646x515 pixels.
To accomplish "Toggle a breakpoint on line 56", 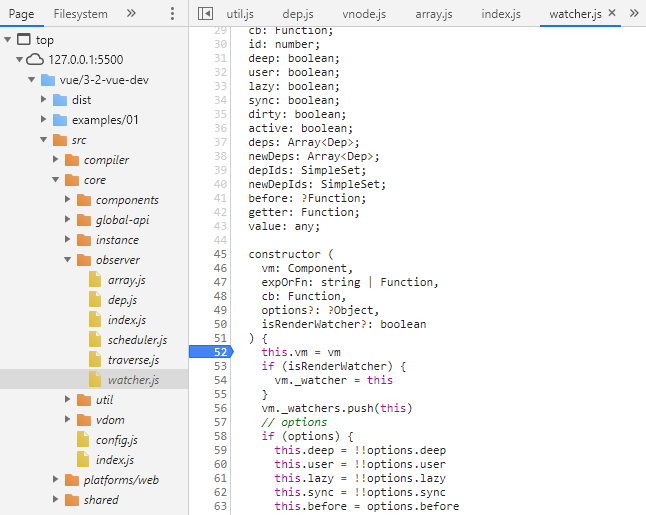I will 220,408.
